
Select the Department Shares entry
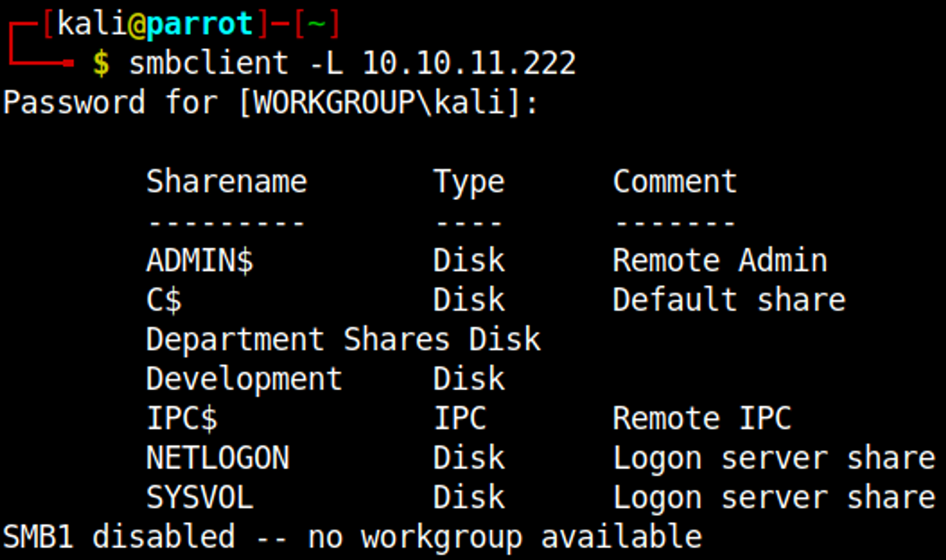[298, 340]
